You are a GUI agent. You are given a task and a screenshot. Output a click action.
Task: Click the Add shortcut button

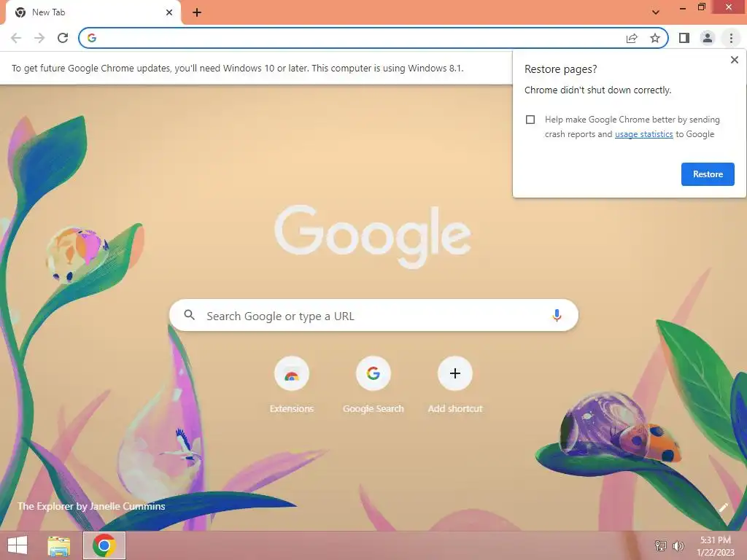(x=455, y=386)
